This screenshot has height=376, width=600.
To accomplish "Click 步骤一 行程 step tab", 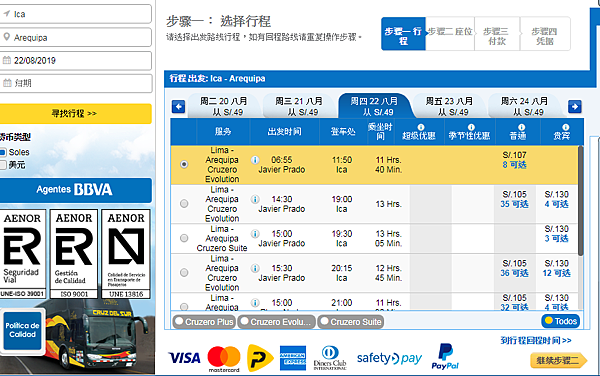I will coord(403,34).
